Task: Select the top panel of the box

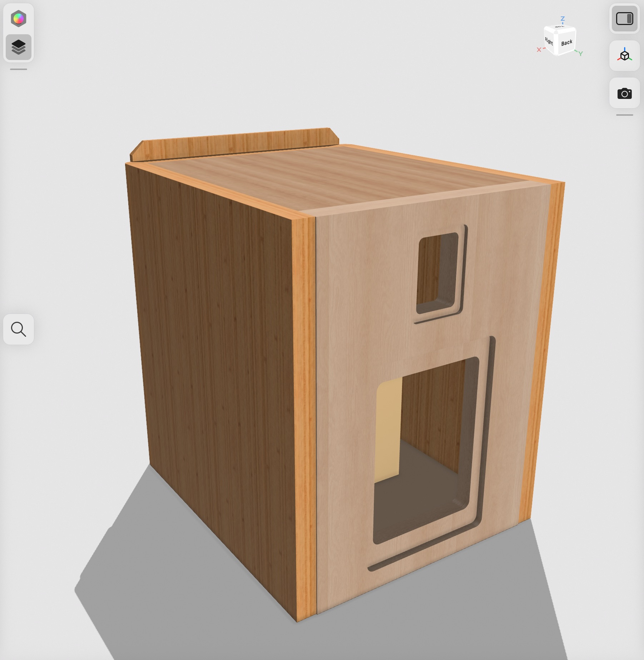Action: [340, 179]
